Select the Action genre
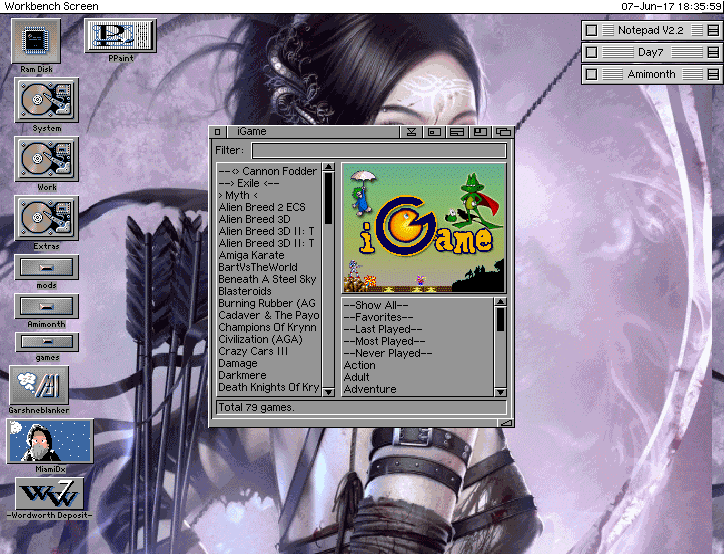724x554 pixels. (418, 365)
